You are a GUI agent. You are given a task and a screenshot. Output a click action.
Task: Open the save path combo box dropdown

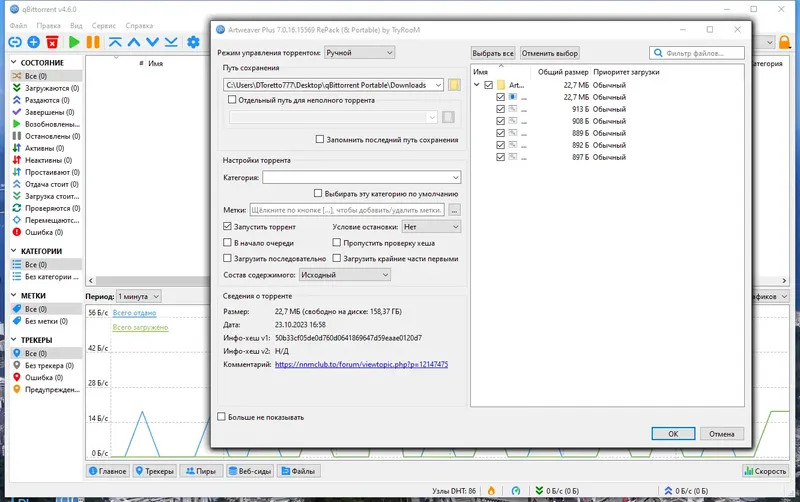[438, 85]
